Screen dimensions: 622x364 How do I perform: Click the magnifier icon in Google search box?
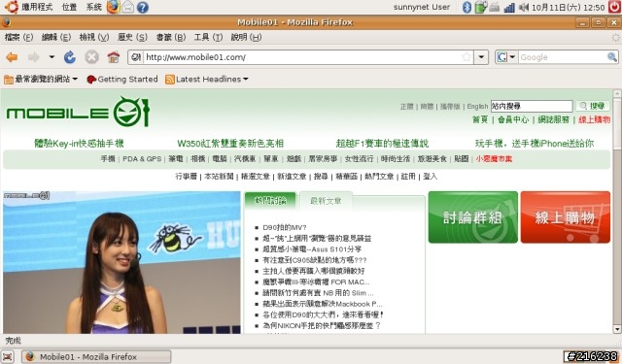click(611, 57)
